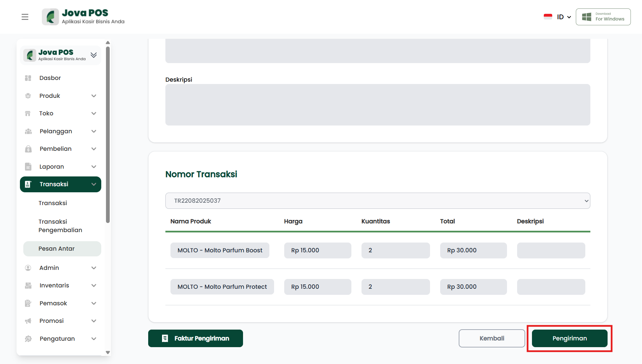Click the Pengiriman button

[x=569, y=338]
